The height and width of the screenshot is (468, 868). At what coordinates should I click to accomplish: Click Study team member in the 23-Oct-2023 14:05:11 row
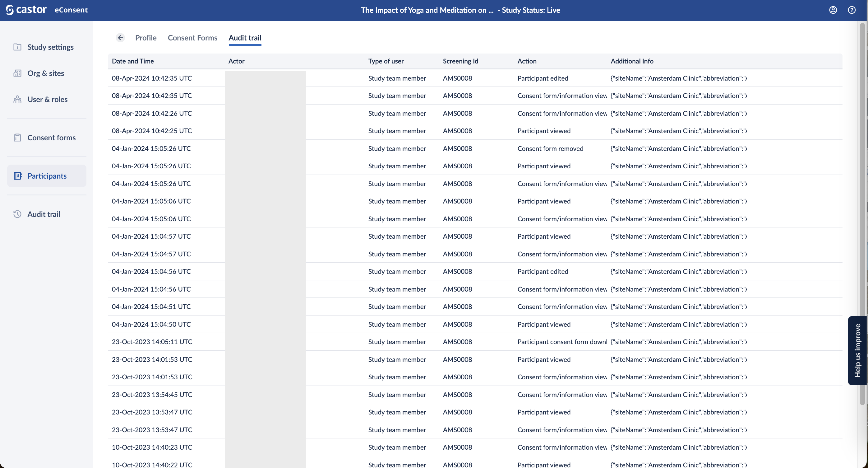pos(397,342)
